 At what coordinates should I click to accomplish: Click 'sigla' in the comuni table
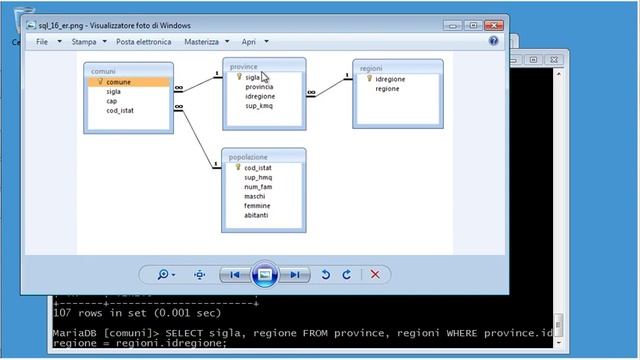click(x=113, y=91)
